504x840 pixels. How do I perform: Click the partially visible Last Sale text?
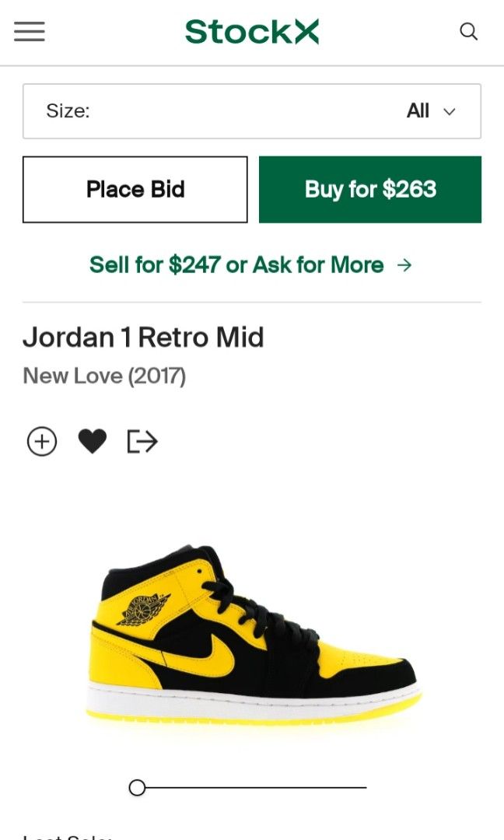[68, 836]
